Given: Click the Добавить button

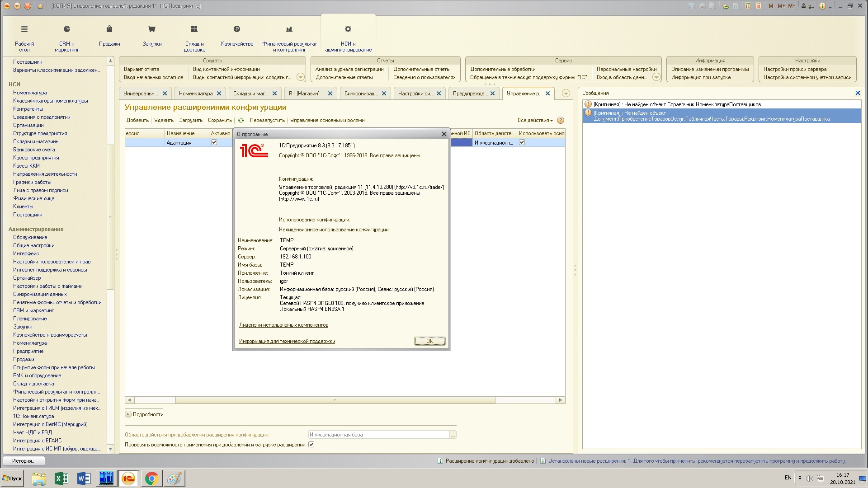Looking at the screenshot, I should pyautogui.click(x=137, y=120).
